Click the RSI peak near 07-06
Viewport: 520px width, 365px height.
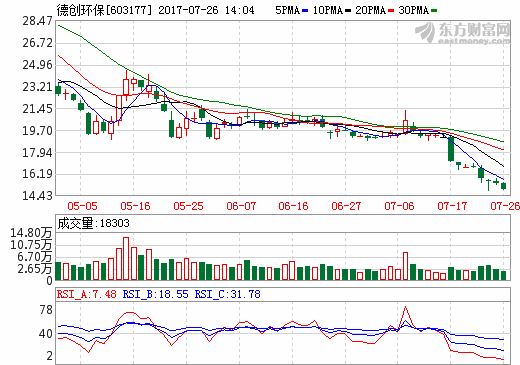[x=405, y=307]
